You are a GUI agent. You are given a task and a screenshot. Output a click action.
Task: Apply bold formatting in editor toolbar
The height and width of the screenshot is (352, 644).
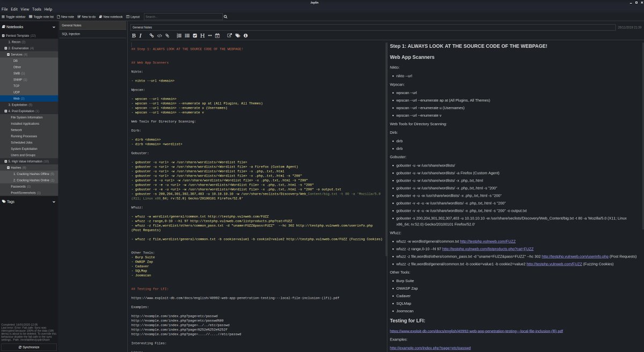[x=134, y=35]
